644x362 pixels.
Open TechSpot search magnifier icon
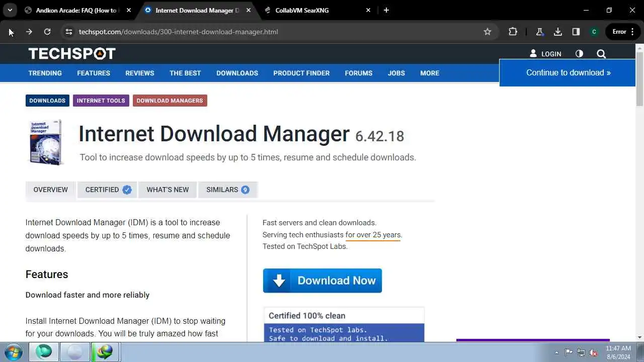point(601,54)
